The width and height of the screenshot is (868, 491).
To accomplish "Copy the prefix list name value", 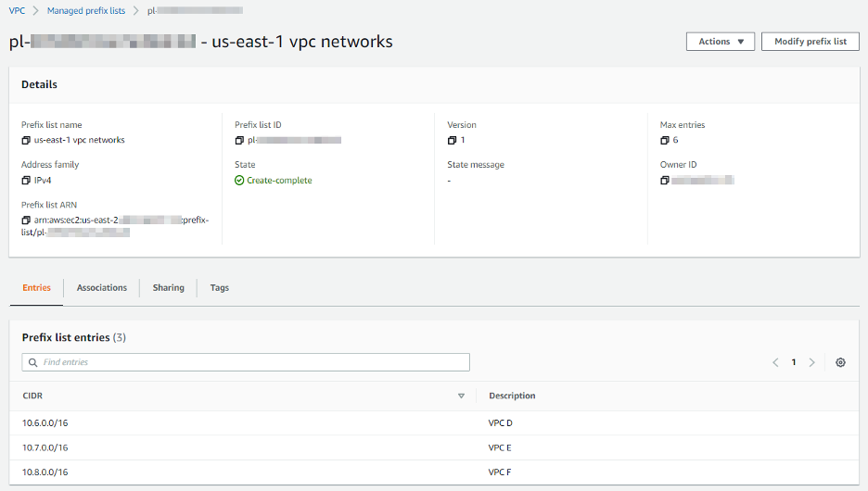I will coord(26,141).
